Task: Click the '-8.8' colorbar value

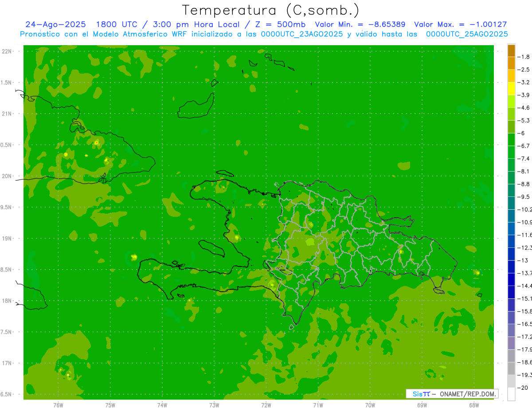Action: click(x=524, y=184)
